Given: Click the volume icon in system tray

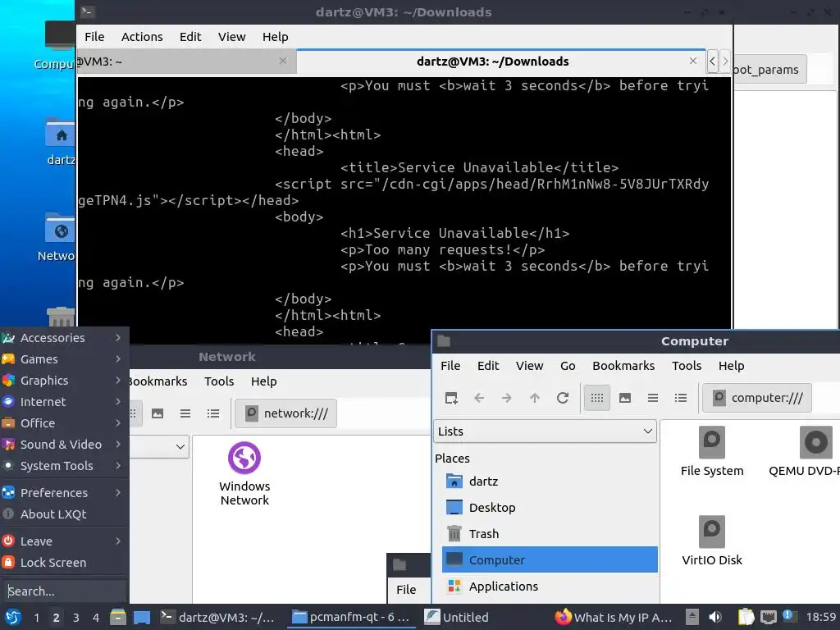Looking at the screenshot, I should click(715, 617).
